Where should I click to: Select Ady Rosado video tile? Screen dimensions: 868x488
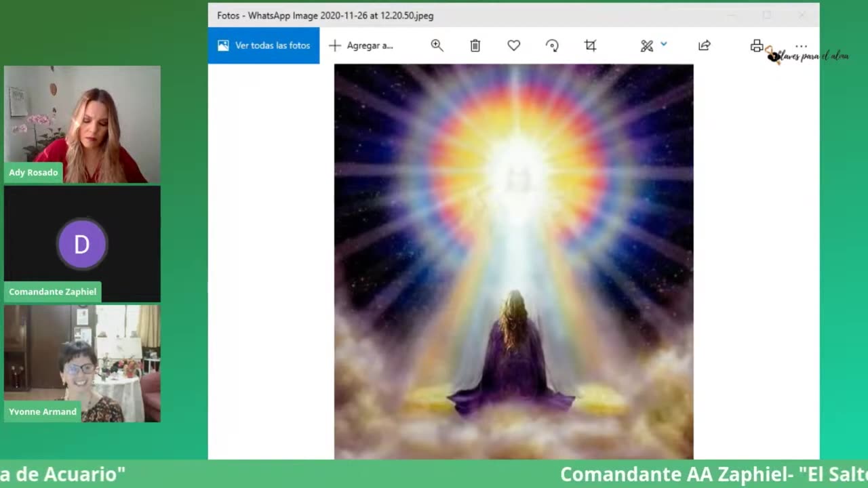[82, 124]
